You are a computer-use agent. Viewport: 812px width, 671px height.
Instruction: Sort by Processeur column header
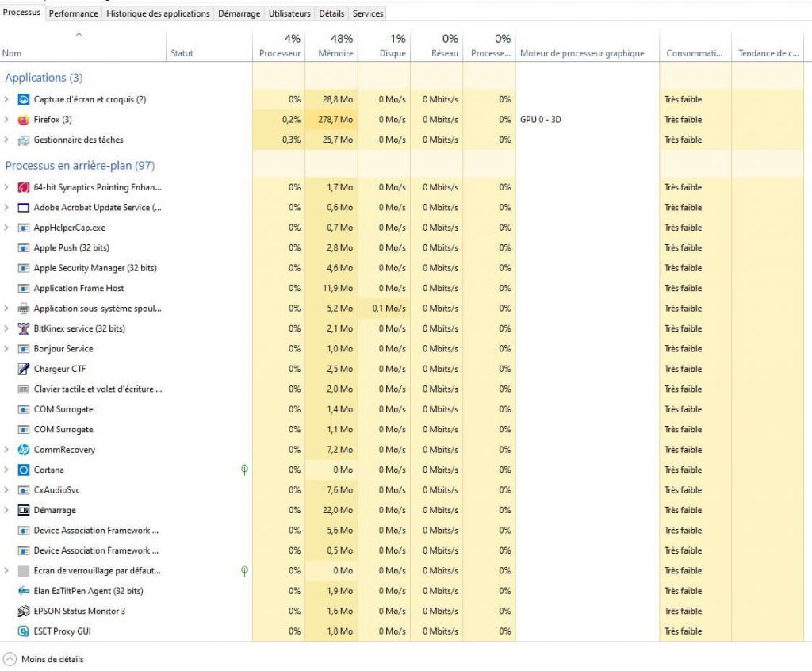click(280, 46)
